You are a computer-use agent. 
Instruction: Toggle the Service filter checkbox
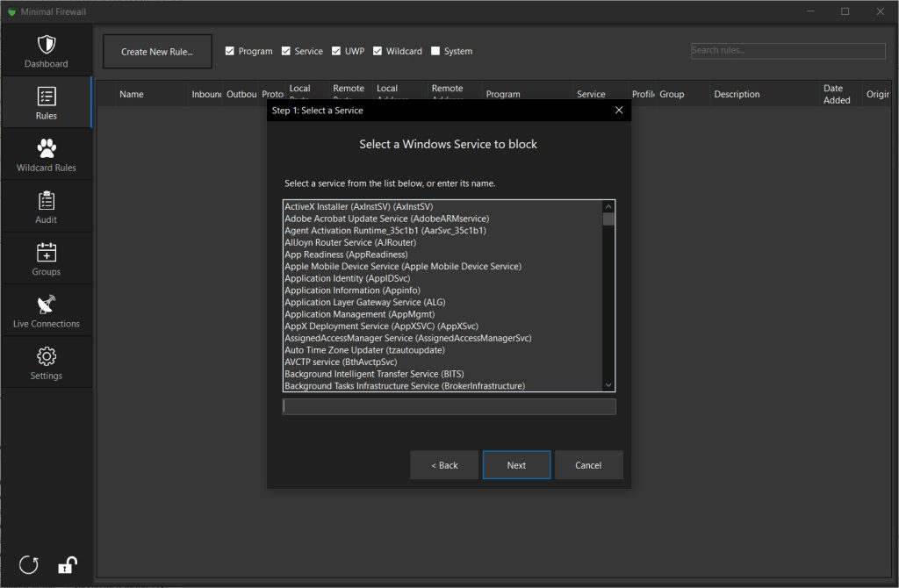click(x=286, y=51)
